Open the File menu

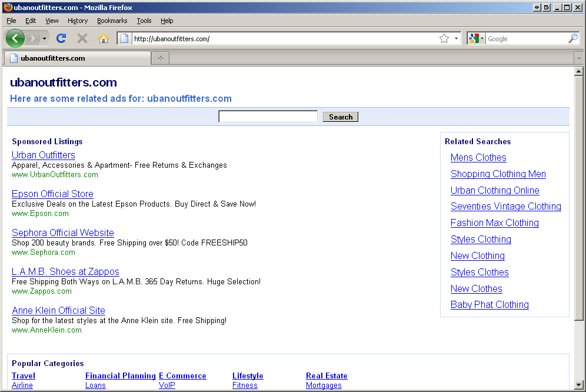(11, 21)
